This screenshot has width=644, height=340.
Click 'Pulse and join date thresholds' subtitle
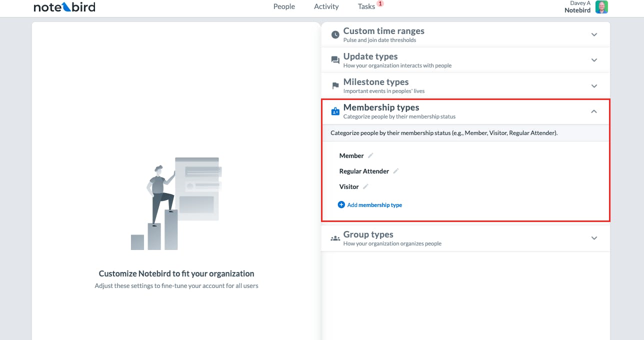coord(379,40)
